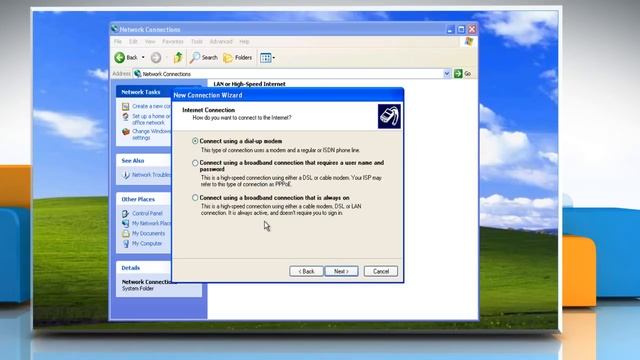Expand the Address bar dropdown arrow
This screenshot has height=360, width=640.
(447, 73)
